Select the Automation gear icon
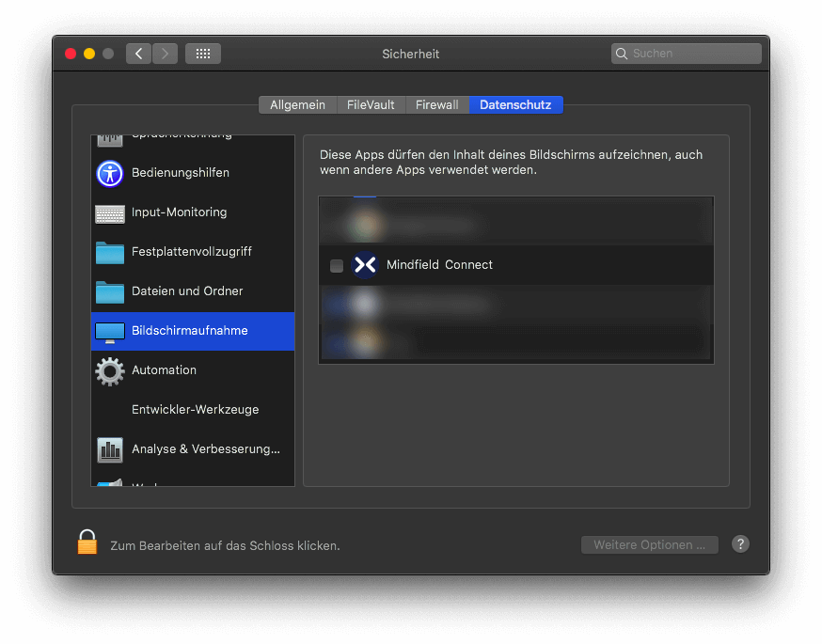Screen dimensions: 822x644 (x=110, y=371)
